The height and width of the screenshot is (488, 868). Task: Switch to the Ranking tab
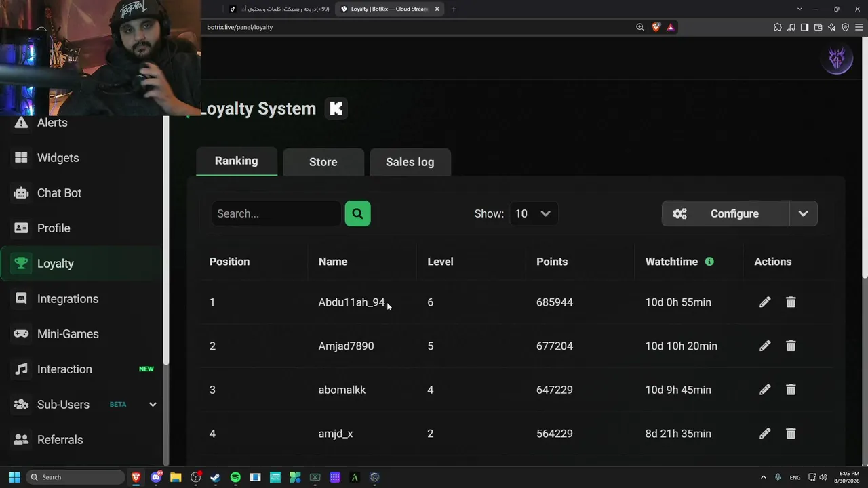point(237,161)
